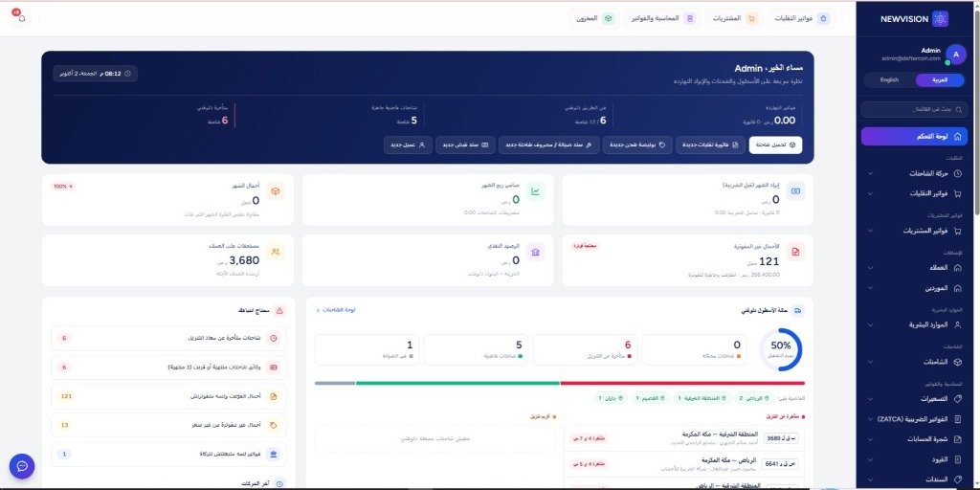This screenshot has height=490, width=980.
Task: Expand العملاء sidebar chevron
Action: 869,268
